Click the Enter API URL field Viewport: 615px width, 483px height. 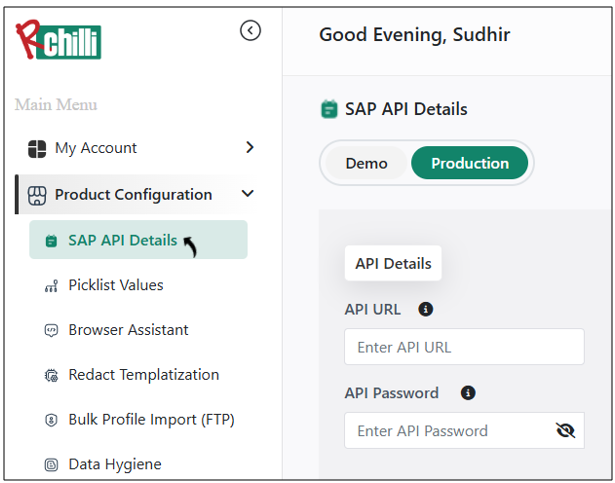pyautogui.click(x=464, y=347)
